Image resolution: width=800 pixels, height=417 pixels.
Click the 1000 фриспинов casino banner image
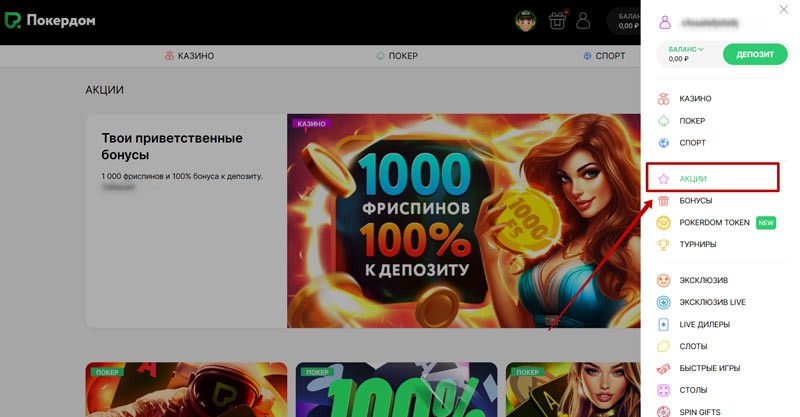click(463, 220)
